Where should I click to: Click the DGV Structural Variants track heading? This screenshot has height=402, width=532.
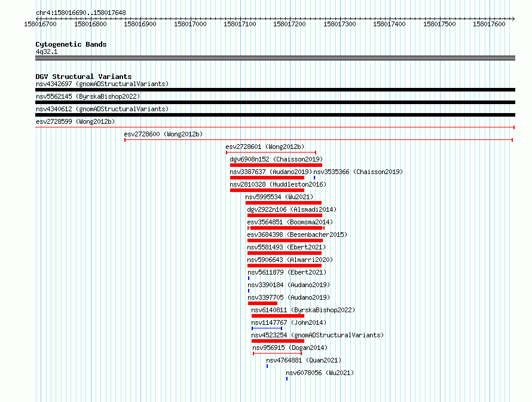click(x=84, y=77)
